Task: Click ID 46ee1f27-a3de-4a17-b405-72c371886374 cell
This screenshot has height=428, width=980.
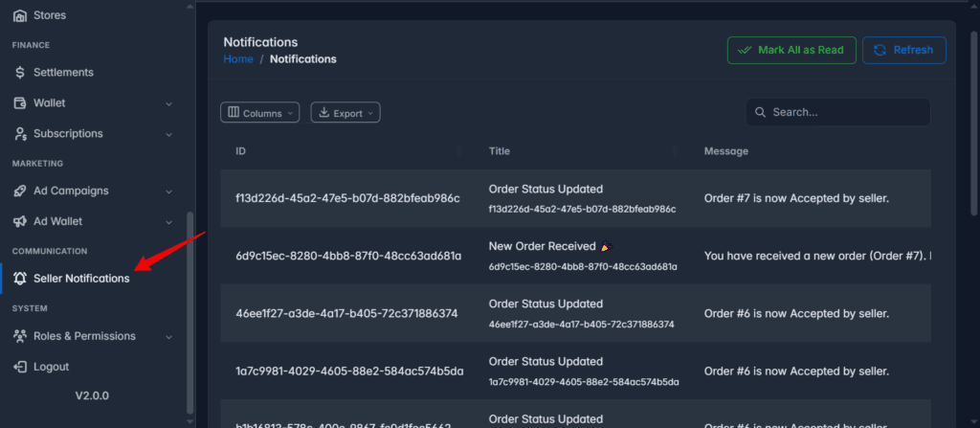Action: (346, 313)
